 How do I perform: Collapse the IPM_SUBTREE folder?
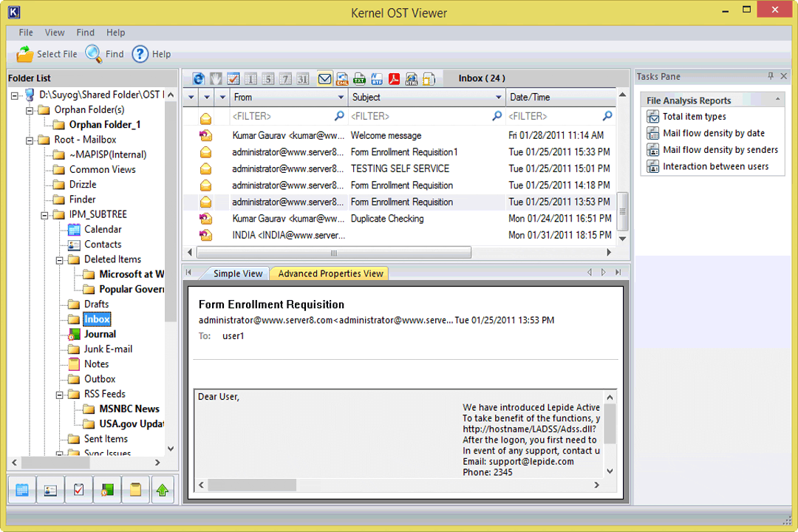(44, 214)
